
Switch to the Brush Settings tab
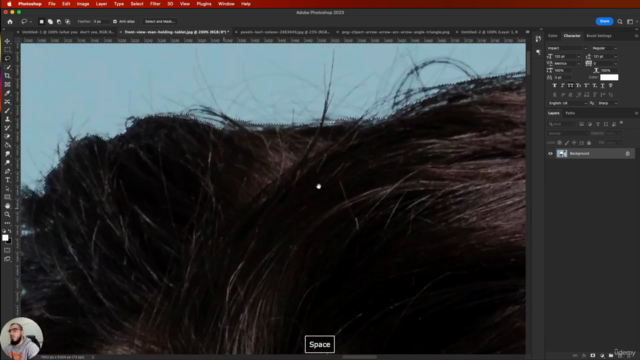[599, 36]
